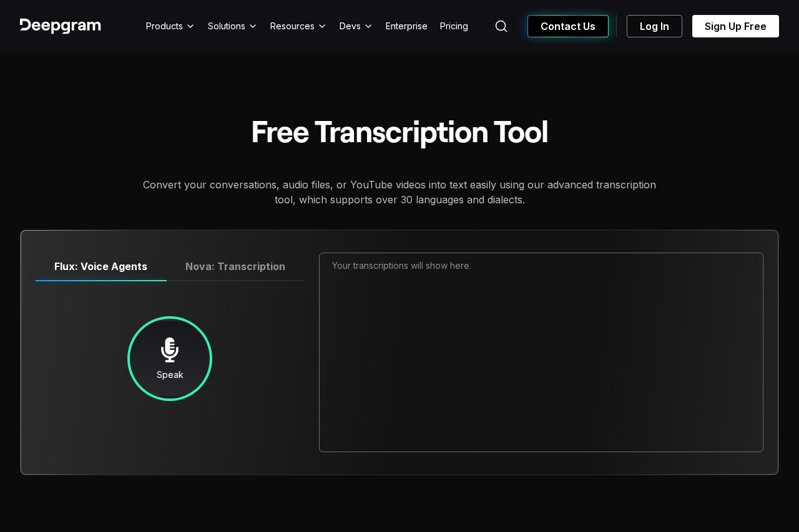Open the Enterprise page

[x=406, y=26]
